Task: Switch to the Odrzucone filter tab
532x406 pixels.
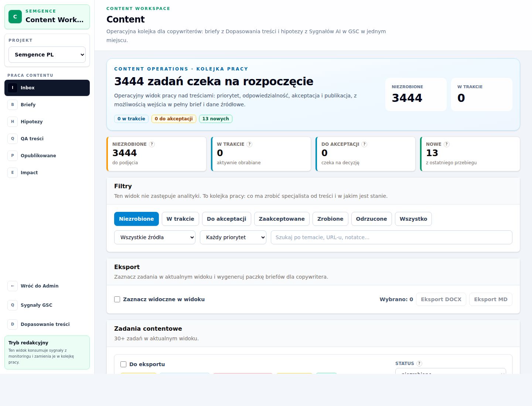Action: pyautogui.click(x=371, y=219)
